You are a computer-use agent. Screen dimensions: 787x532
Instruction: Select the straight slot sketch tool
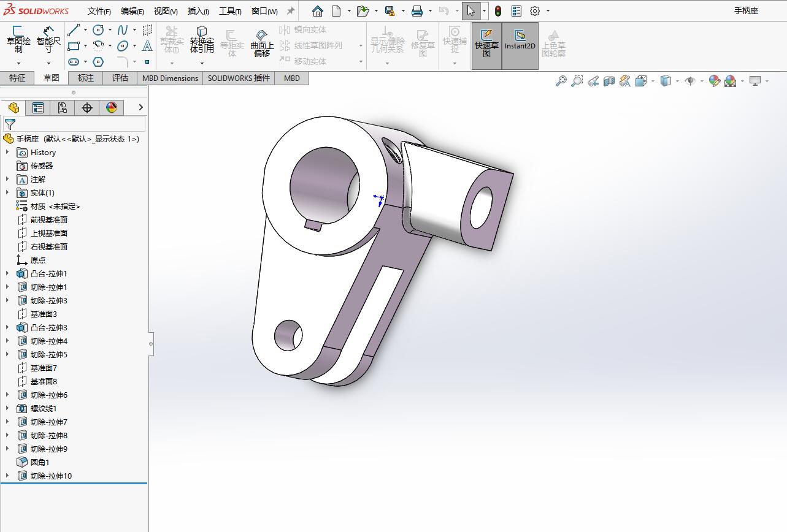(x=74, y=62)
